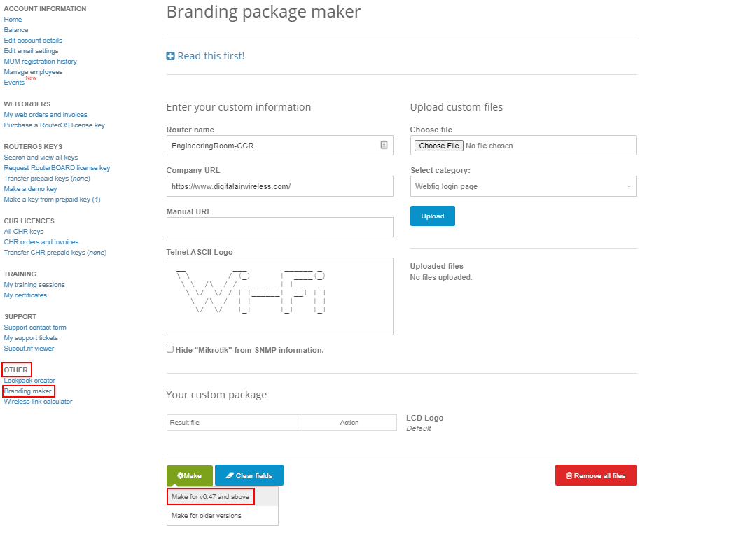Open Supout.rif viewer link
This screenshot has width=738, height=560.
click(x=29, y=349)
